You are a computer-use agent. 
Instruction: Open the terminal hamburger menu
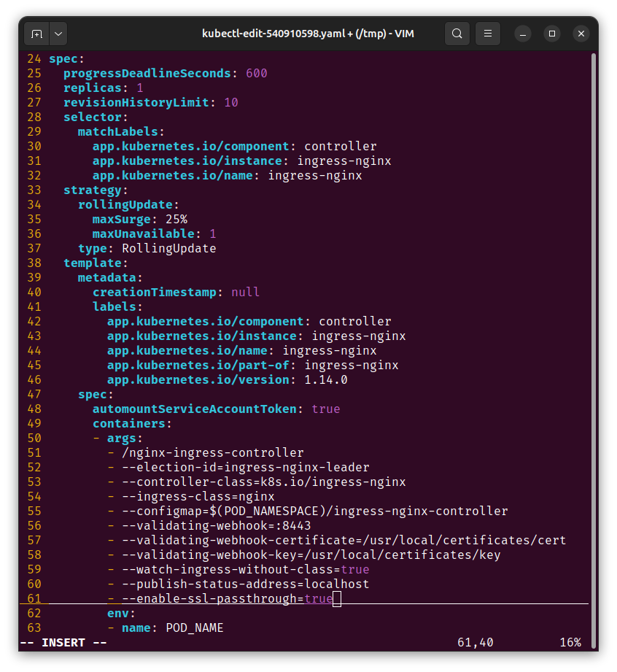pos(488,34)
